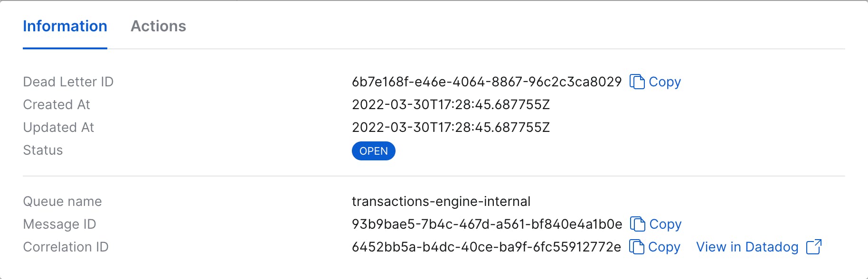Image resolution: width=868 pixels, height=279 pixels.
Task: Click the external link icon next to Datadog
Action: [813, 247]
